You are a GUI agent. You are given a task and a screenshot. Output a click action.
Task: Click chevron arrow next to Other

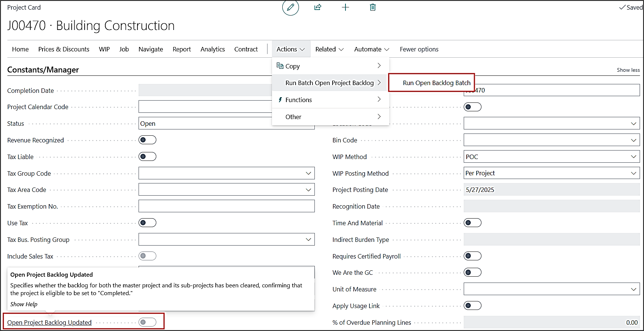379,116
